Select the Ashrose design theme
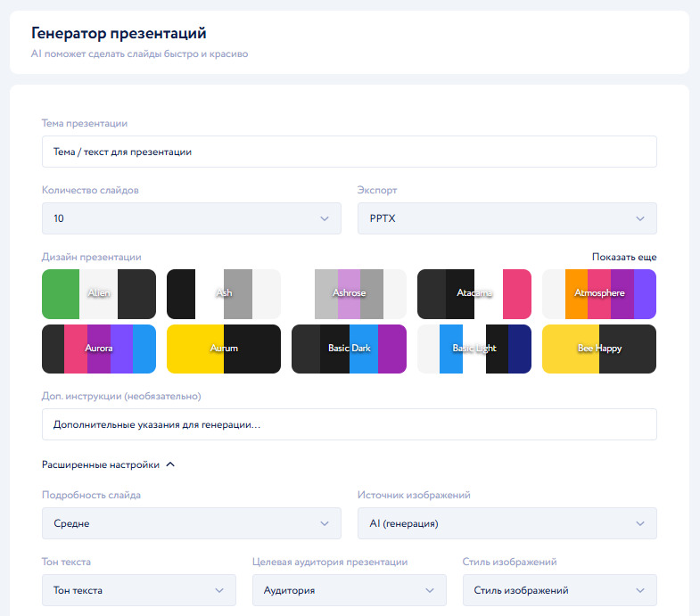 click(349, 293)
